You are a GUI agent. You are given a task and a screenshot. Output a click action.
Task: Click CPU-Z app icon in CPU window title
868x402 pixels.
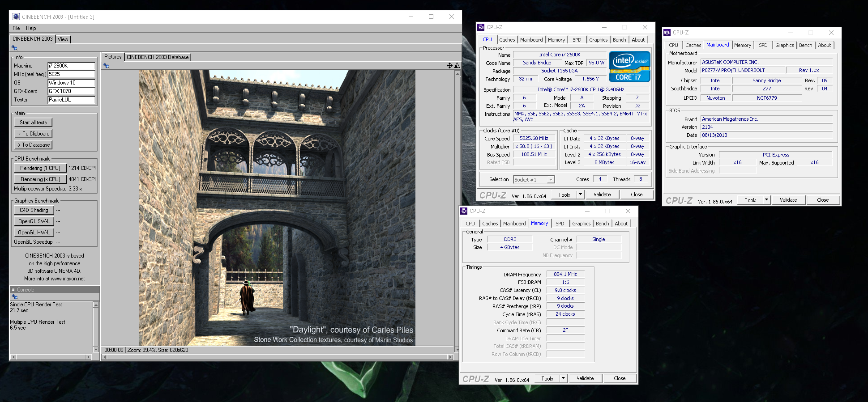[x=481, y=27]
